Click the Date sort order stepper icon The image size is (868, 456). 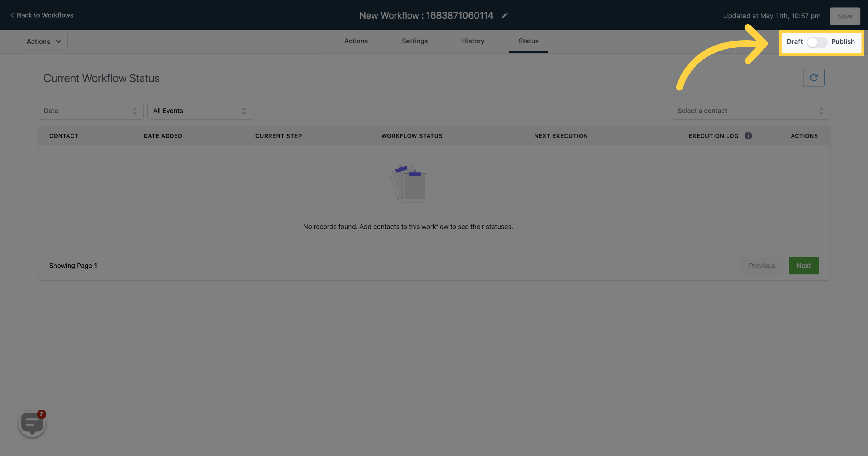[134, 110]
